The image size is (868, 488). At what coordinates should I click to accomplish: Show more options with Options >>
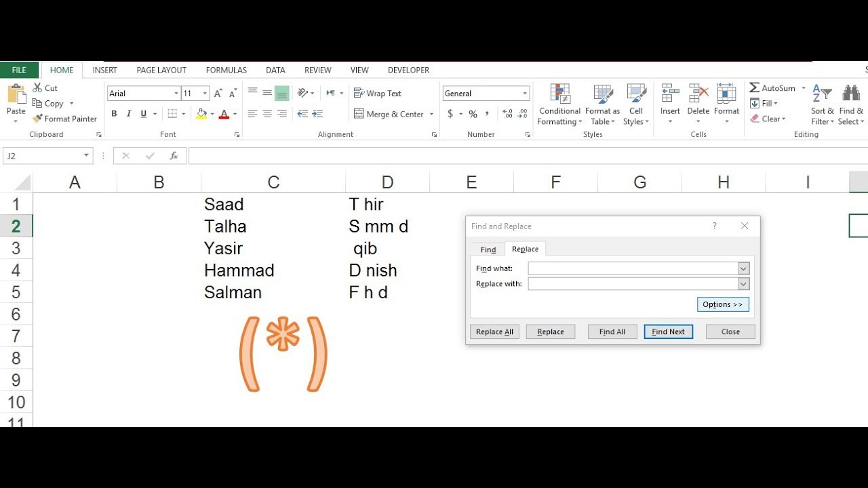[x=723, y=304]
